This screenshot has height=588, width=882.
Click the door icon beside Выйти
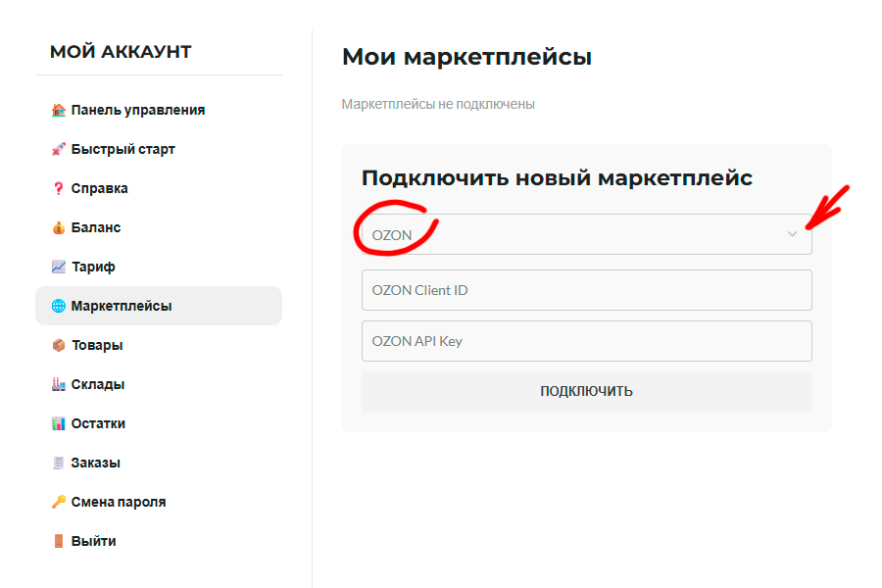pos(59,541)
